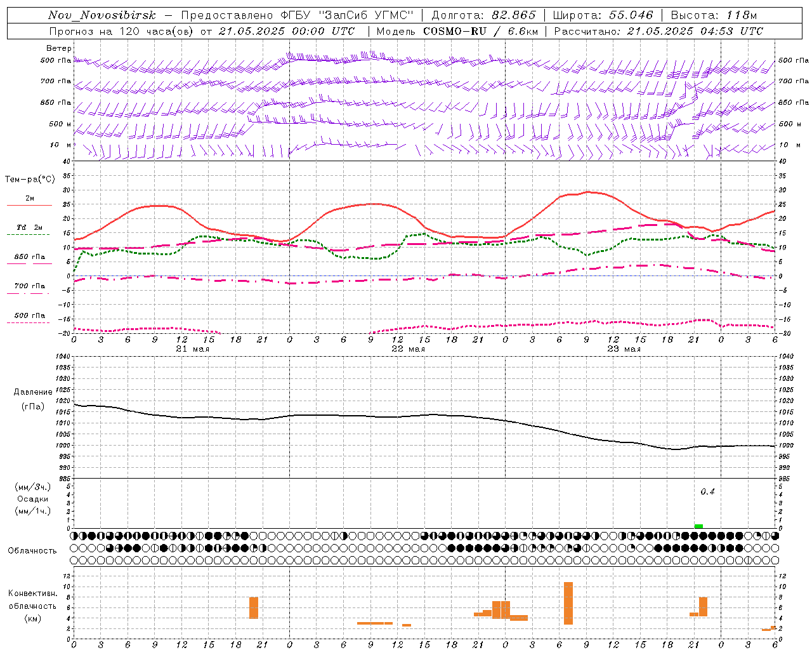Click the green precipitation bar
This screenshot has width=812, height=650.
[698, 526]
